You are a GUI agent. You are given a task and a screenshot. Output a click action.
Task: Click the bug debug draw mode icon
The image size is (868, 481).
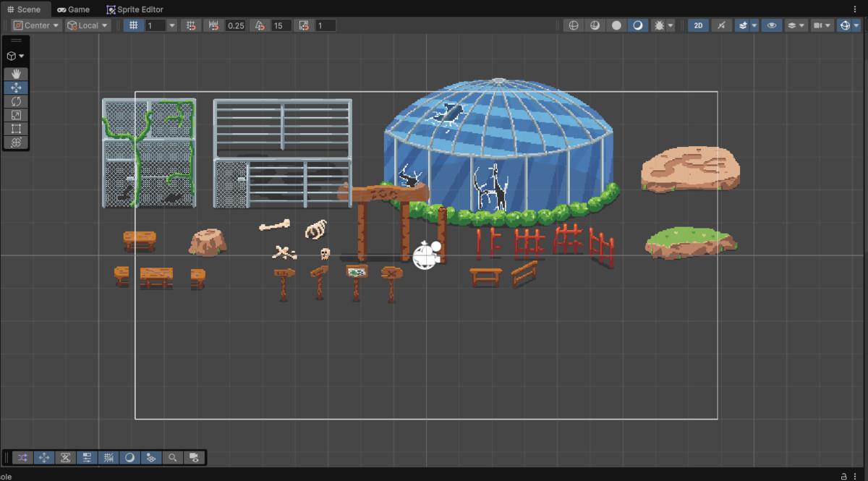pyautogui.click(x=658, y=25)
